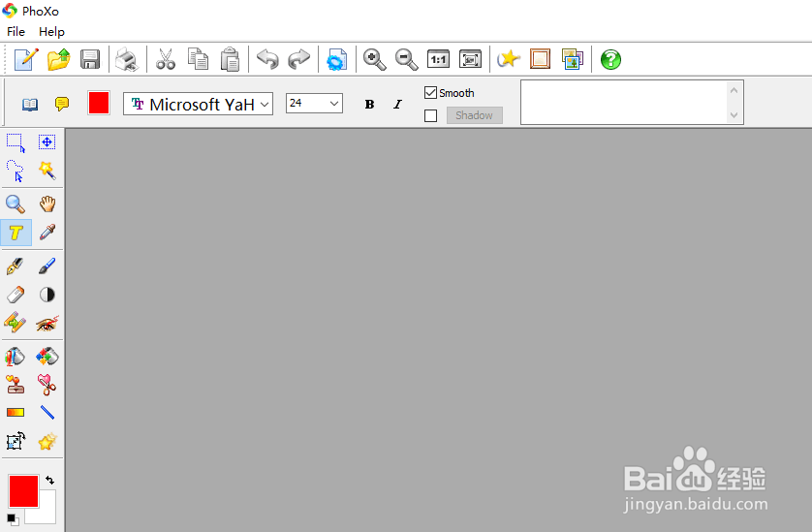Click the fit-to-window view icon

[470, 59]
